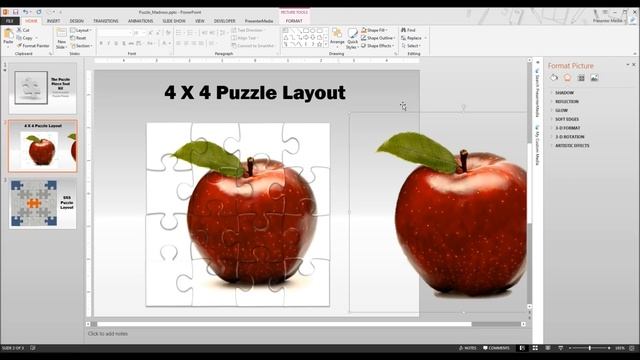Toggle Underline formatting
This screenshot has height=360, width=640.
coord(116,43)
